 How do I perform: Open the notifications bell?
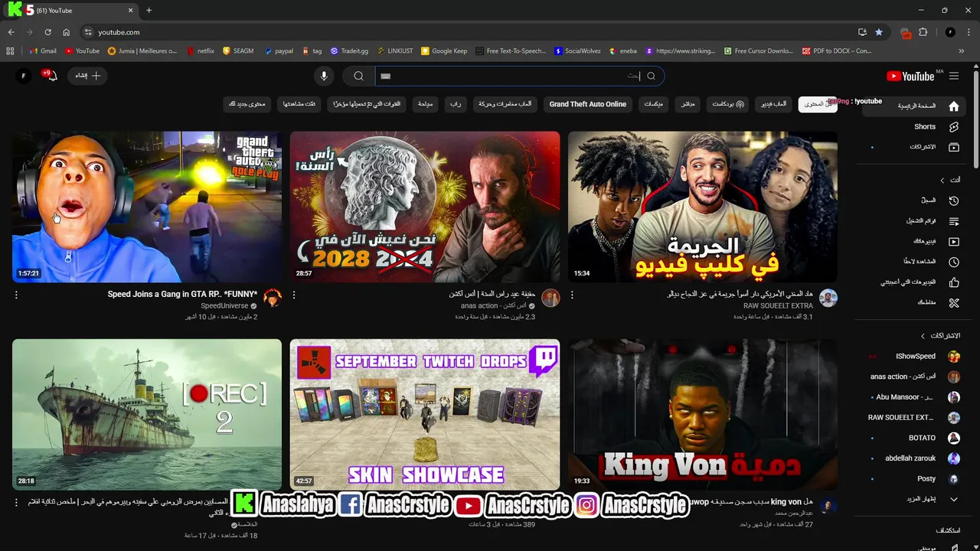[x=51, y=76]
